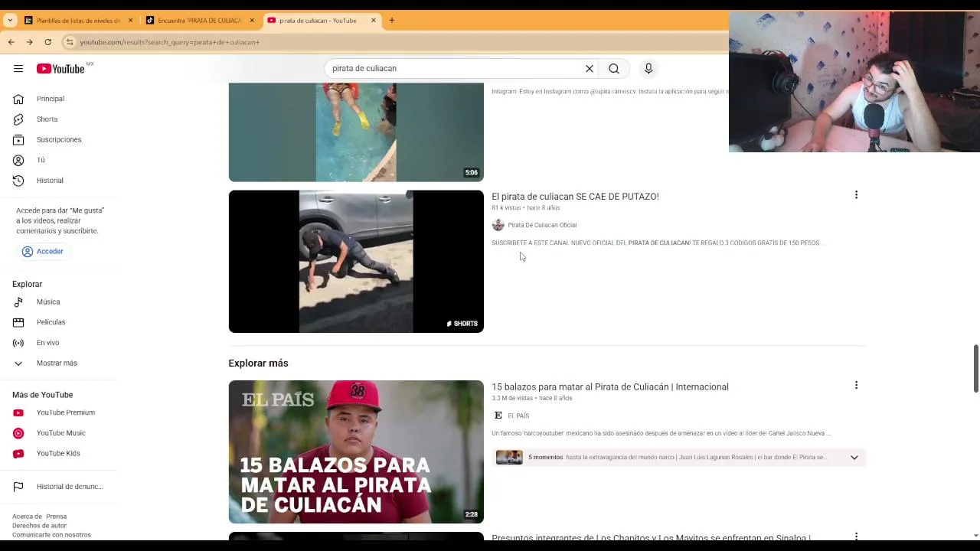Click the browser address bar URL
The image size is (980, 551).
pyautogui.click(x=170, y=42)
